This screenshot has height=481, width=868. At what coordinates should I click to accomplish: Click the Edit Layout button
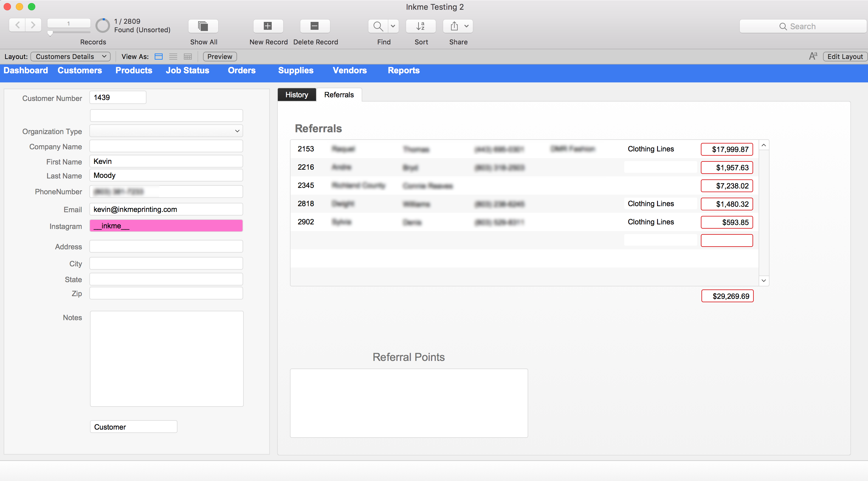pos(845,57)
